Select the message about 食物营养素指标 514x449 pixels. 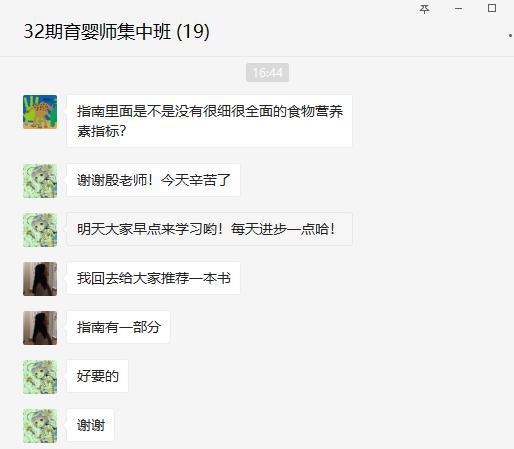[x=209, y=121]
